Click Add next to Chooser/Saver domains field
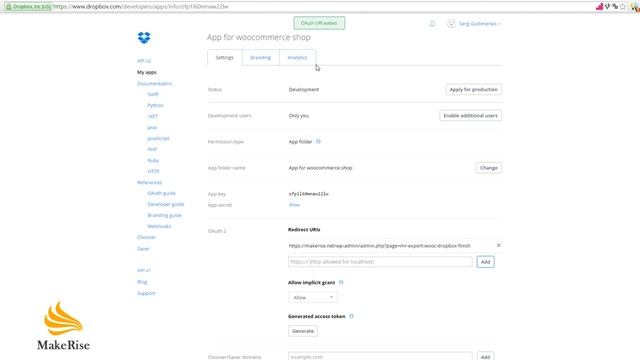Image resolution: width=640 pixels, height=360 pixels. pyautogui.click(x=485, y=356)
